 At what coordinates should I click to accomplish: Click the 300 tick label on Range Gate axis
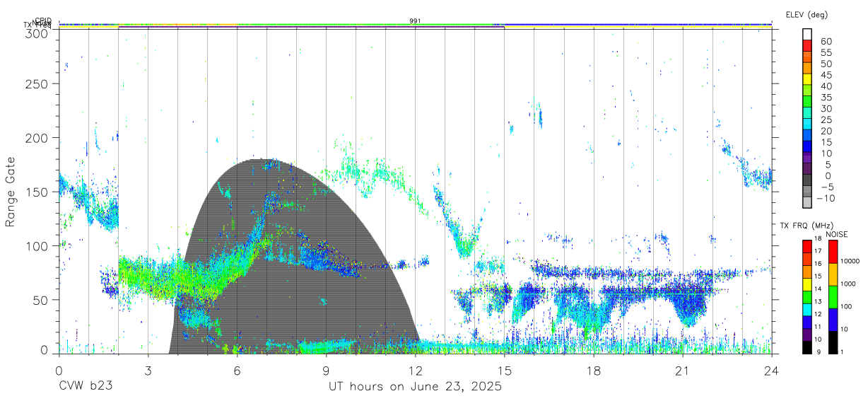click(37, 33)
